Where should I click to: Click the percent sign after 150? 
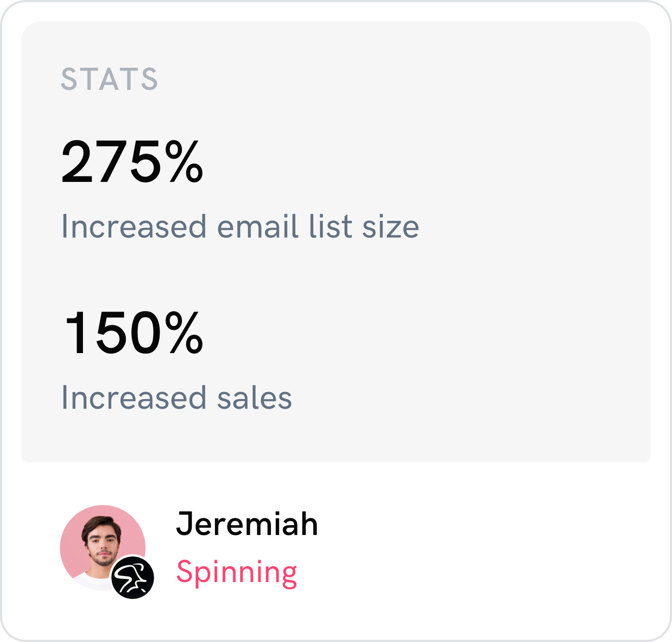[184, 333]
